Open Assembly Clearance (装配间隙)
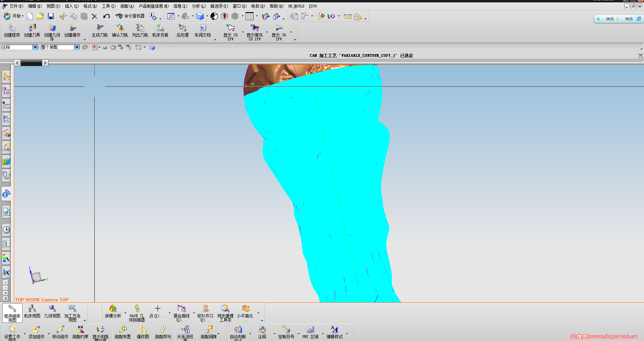644x341 pixels. [209, 332]
